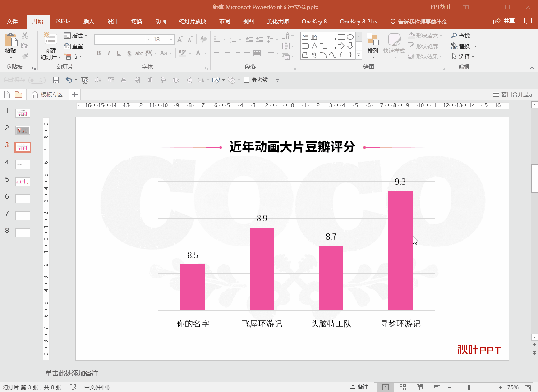Switch to reading view
Screen dimensions: 538x392
[x=420, y=387]
